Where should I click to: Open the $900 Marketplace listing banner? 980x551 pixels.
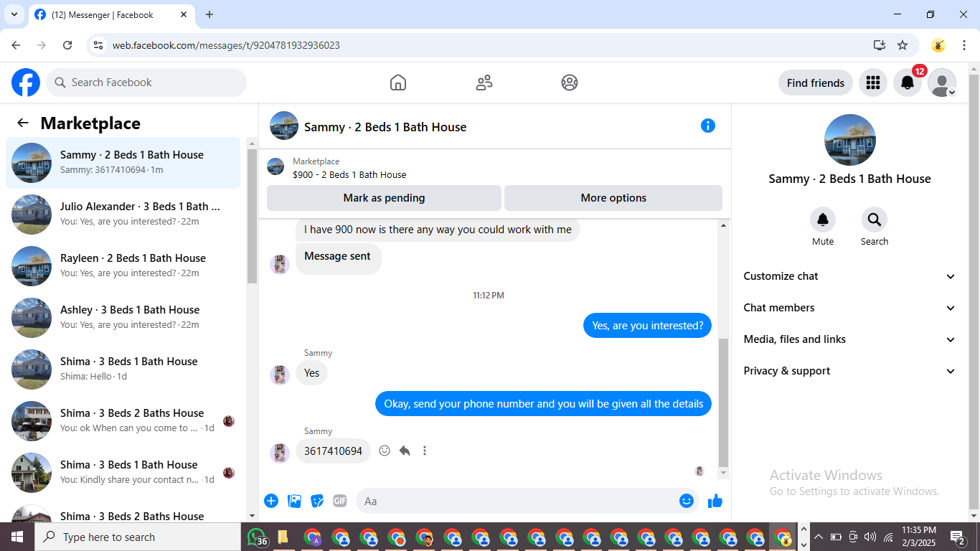coord(495,168)
